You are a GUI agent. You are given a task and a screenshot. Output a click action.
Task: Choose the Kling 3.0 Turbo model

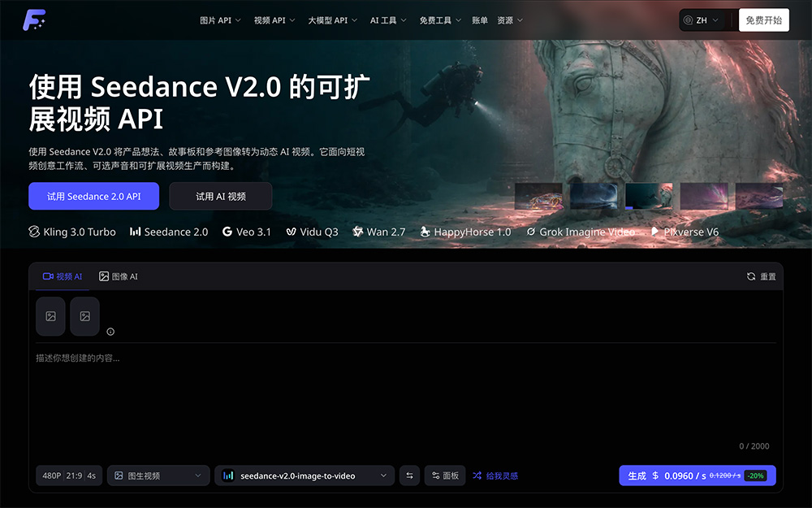pyautogui.click(x=72, y=232)
